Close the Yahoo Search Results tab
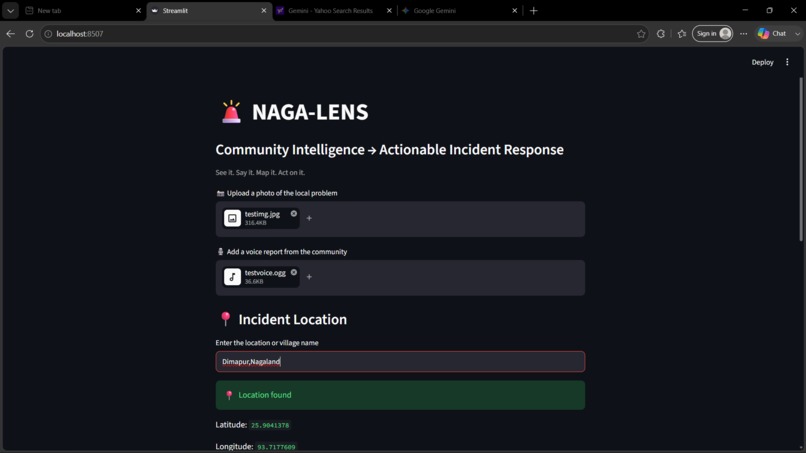The image size is (806, 453). [x=389, y=10]
